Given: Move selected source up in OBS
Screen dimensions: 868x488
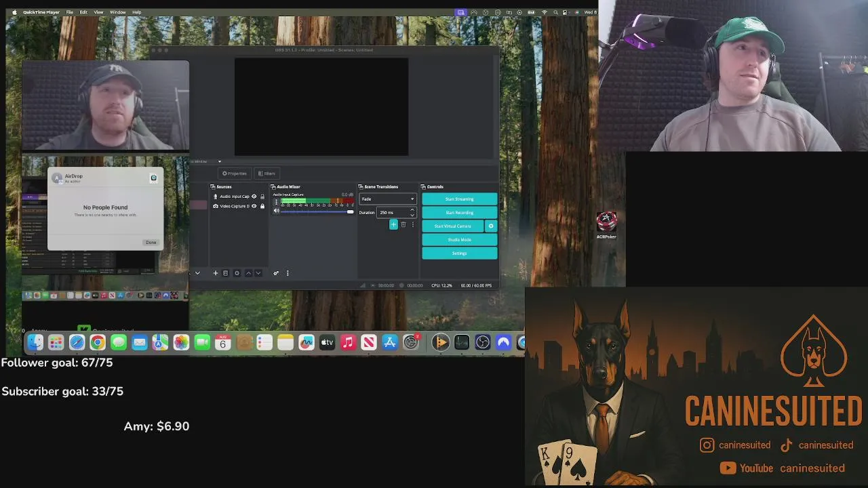Looking at the screenshot, I should pos(248,273).
